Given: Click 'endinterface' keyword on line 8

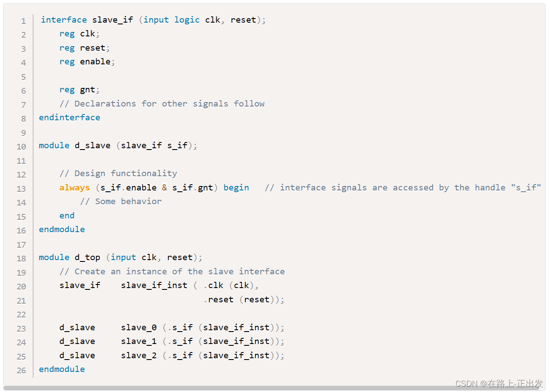Looking at the screenshot, I should click(69, 118).
